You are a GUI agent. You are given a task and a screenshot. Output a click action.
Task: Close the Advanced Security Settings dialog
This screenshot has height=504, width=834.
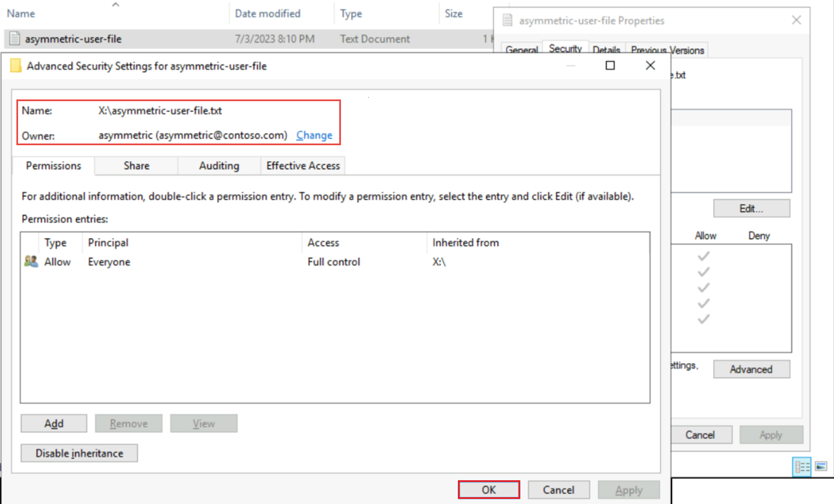(x=650, y=66)
